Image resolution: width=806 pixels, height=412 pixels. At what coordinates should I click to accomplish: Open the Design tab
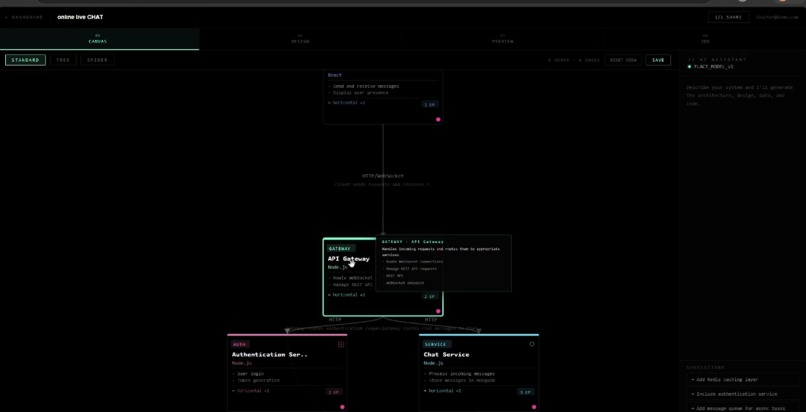pyautogui.click(x=300, y=39)
